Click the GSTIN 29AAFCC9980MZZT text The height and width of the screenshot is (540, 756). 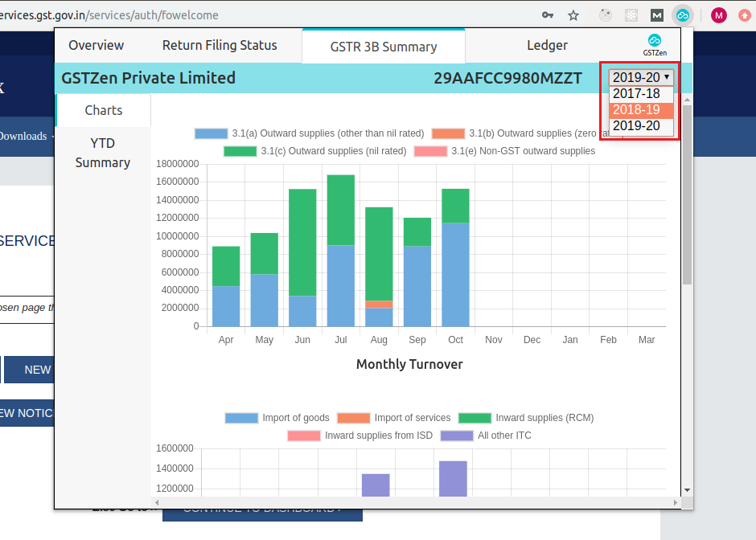(x=507, y=78)
